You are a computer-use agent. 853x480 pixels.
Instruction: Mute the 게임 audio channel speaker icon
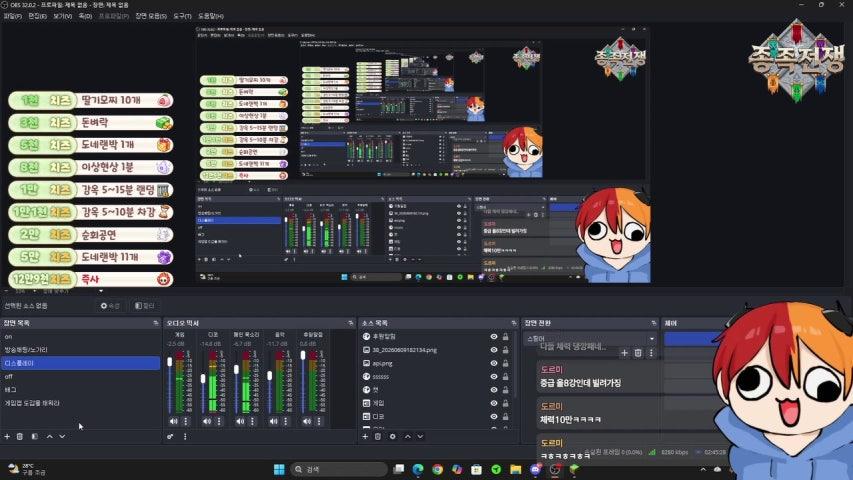174,421
